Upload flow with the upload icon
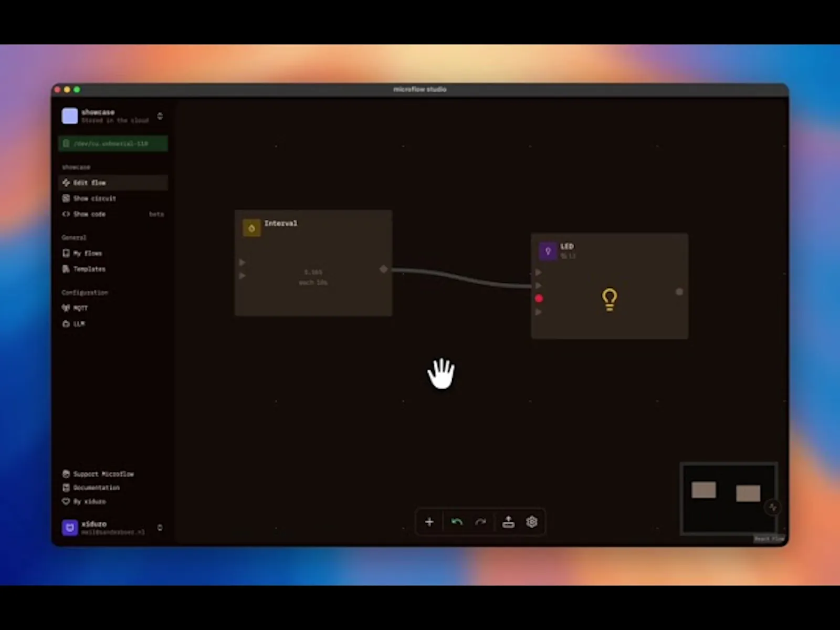 pyautogui.click(x=509, y=522)
